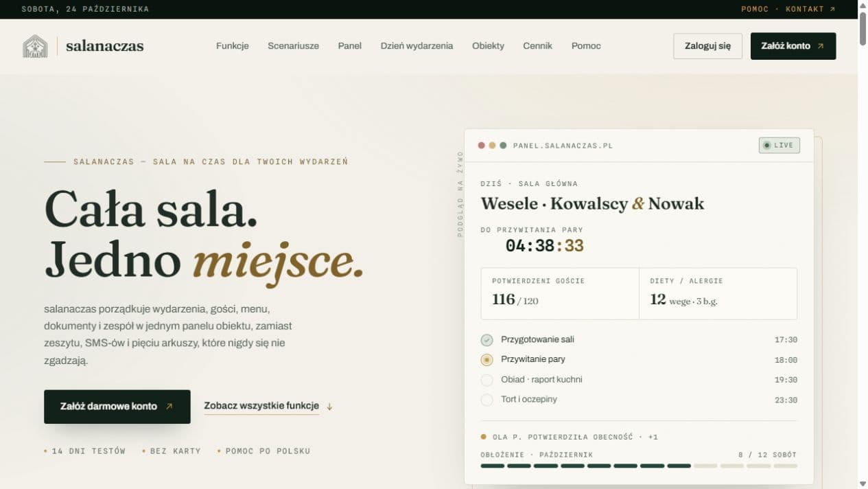Click the 17:30 time value
Screen dimensions: 868x489
(786, 340)
